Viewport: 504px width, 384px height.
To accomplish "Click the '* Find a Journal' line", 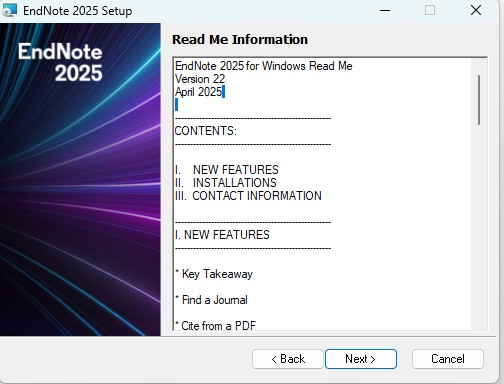I will [x=211, y=300].
